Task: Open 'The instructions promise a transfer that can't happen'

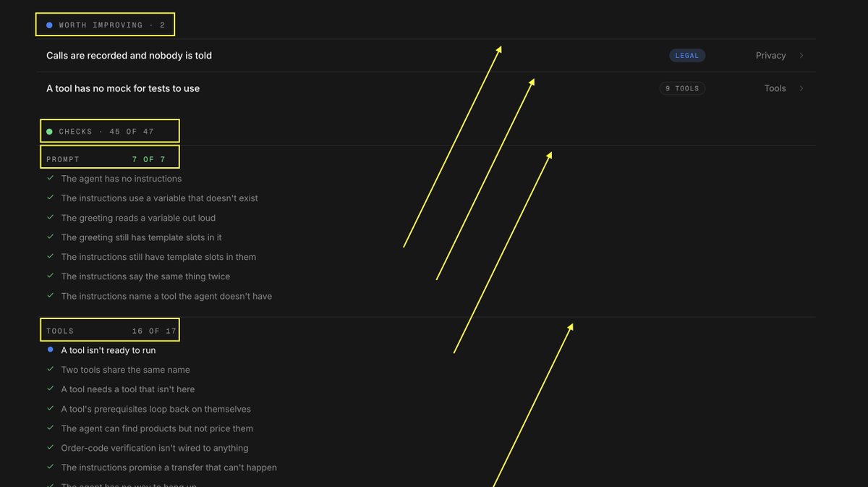Action: click(169, 467)
